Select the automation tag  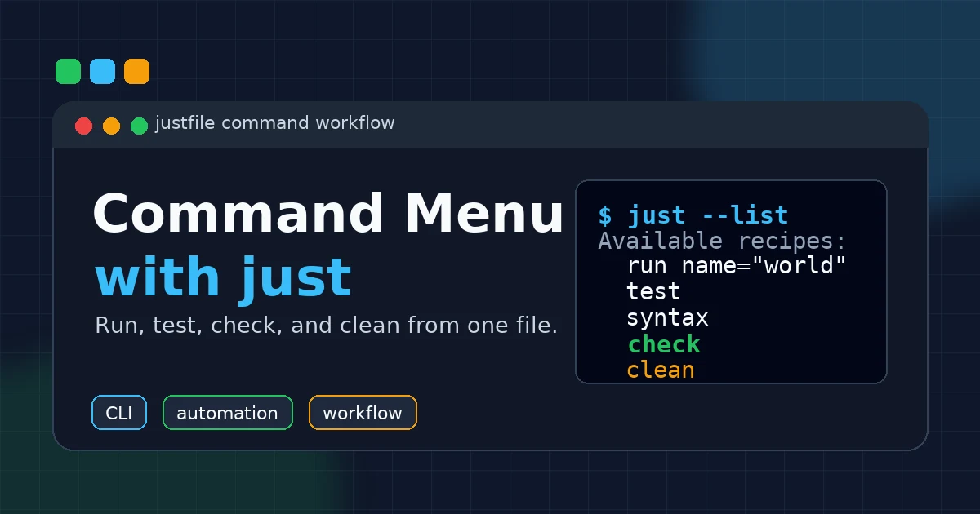point(227,413)
